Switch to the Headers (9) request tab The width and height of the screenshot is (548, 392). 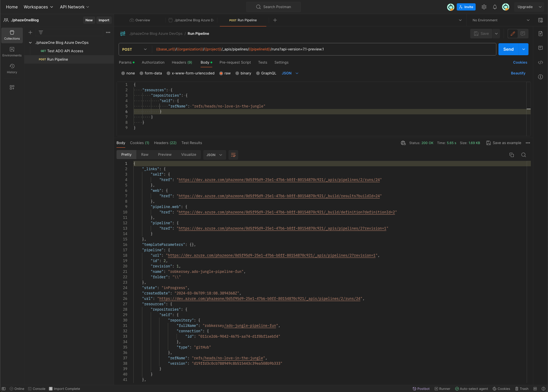coord(182,62)
